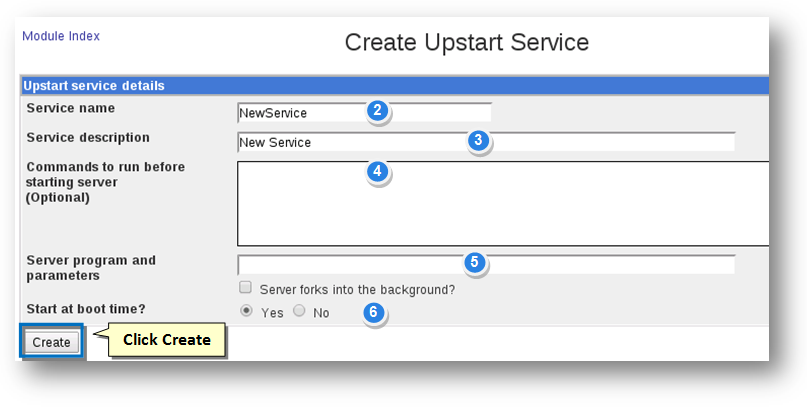This screenshot has width=807, height=408.
Task: Focus the Server program and parameters field
Action: click(x=350, y=265)
